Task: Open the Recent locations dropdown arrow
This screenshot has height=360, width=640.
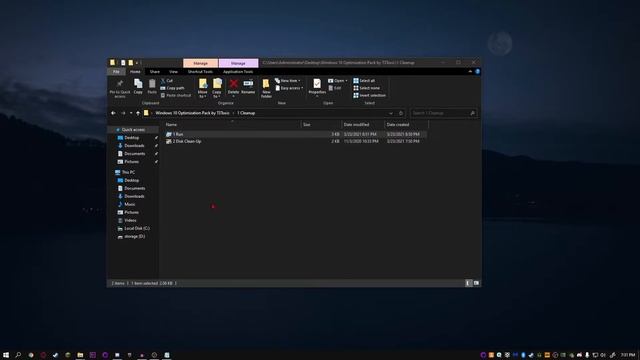Action: (x=131, y=113)
